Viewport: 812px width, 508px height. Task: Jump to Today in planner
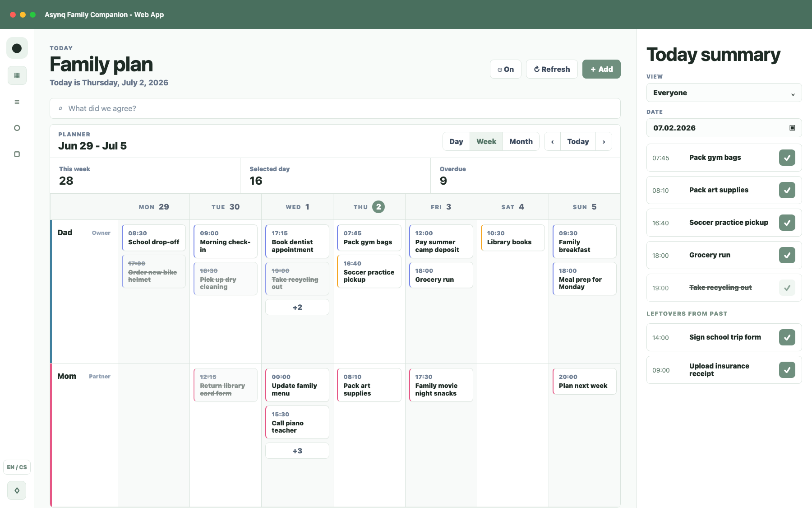578,141
